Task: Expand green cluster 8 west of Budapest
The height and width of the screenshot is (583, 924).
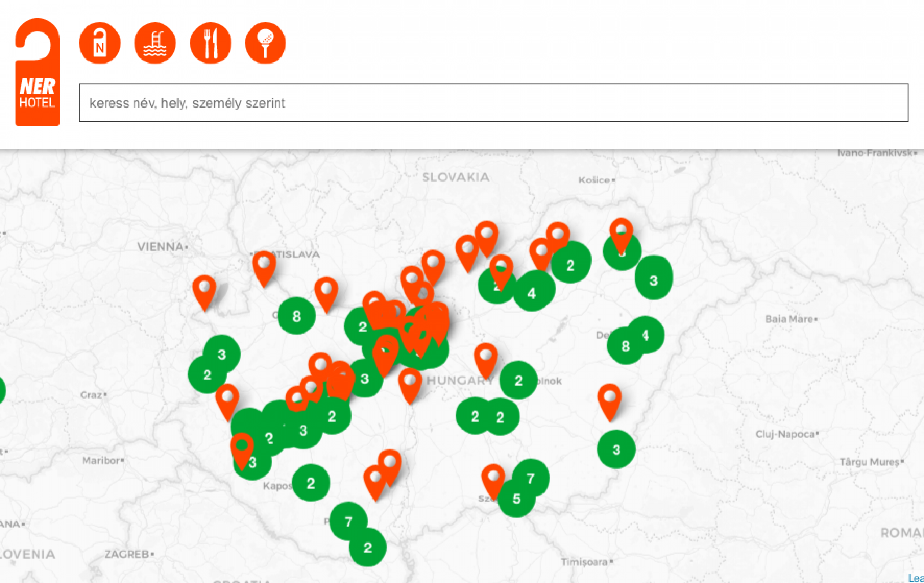Action: point(296,316)
